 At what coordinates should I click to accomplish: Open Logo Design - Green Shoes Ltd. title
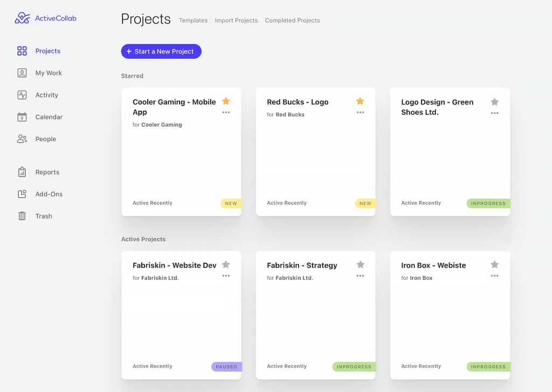[437, 107]
